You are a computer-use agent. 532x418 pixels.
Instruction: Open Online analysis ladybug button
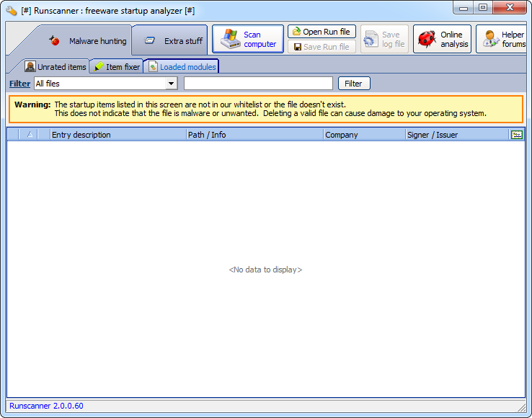click(x=442, y=39)
